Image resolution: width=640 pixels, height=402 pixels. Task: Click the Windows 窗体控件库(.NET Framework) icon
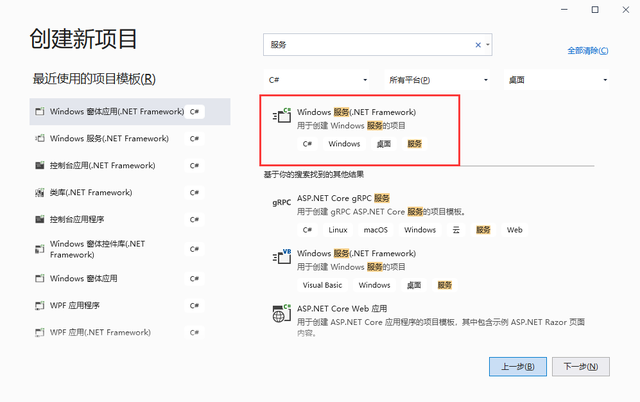[40, 249]
